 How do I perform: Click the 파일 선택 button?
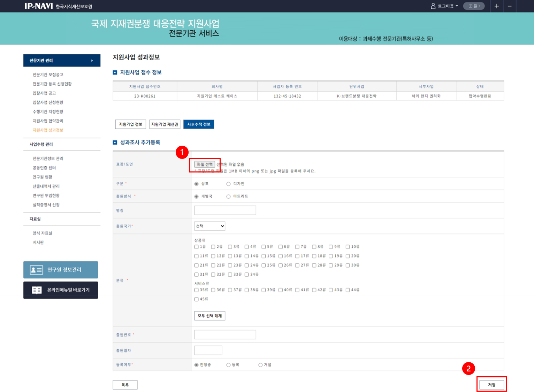click(x=205, y=164)
